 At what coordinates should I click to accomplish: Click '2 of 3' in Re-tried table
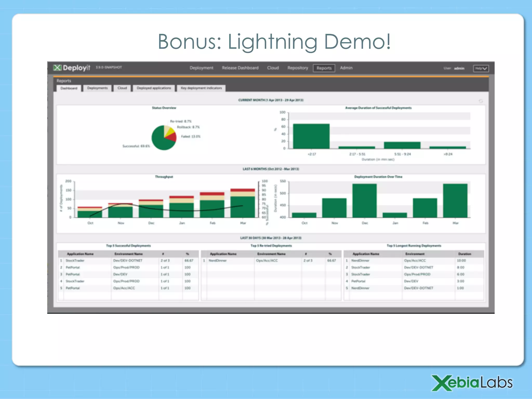point(308,261)
